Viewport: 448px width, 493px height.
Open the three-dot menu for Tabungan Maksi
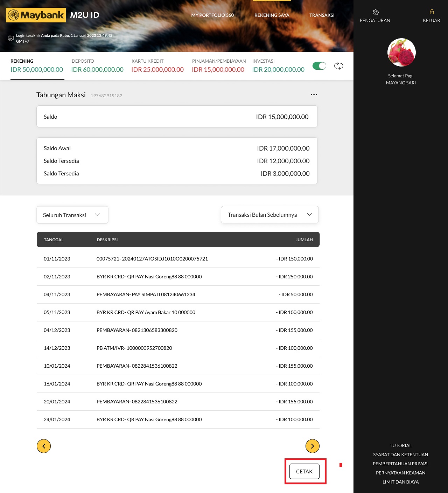(314, 95)
